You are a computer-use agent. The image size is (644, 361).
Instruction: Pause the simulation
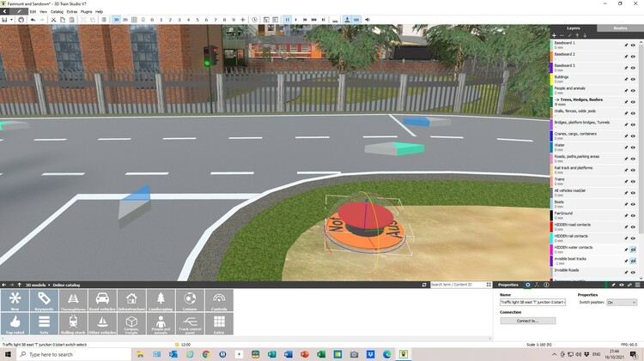(287, 20)
